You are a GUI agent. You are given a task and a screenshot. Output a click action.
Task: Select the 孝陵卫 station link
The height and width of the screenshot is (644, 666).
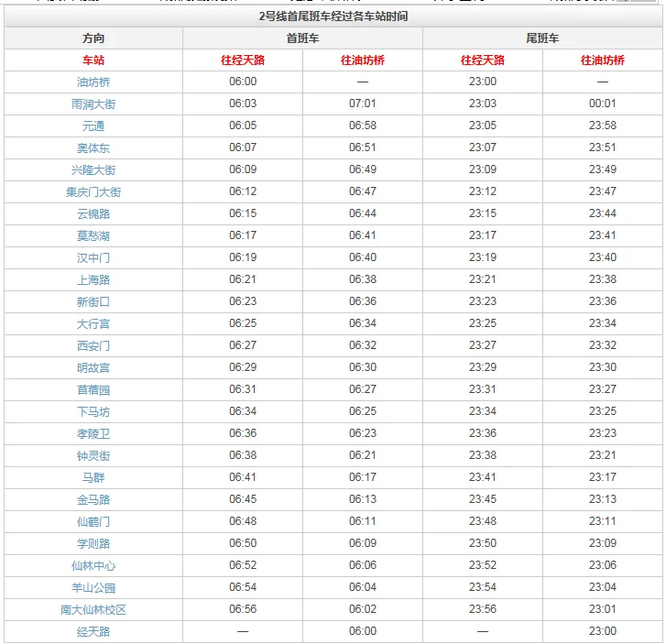tap(93, 433)
